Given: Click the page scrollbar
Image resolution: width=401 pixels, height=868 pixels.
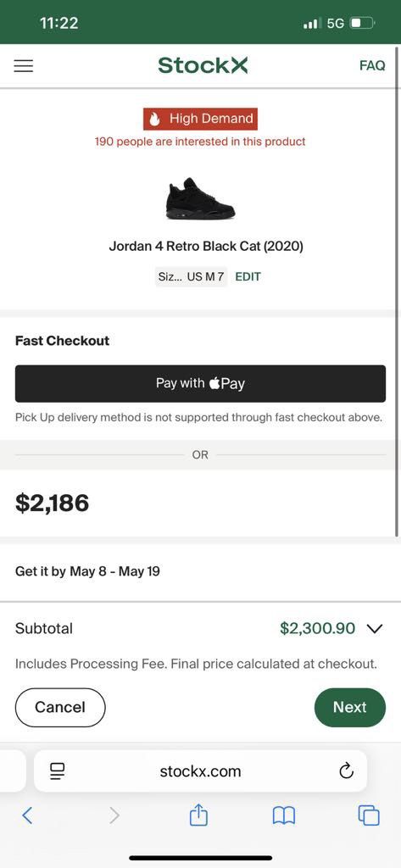Looking at the screenshot, I should point(397,292).
